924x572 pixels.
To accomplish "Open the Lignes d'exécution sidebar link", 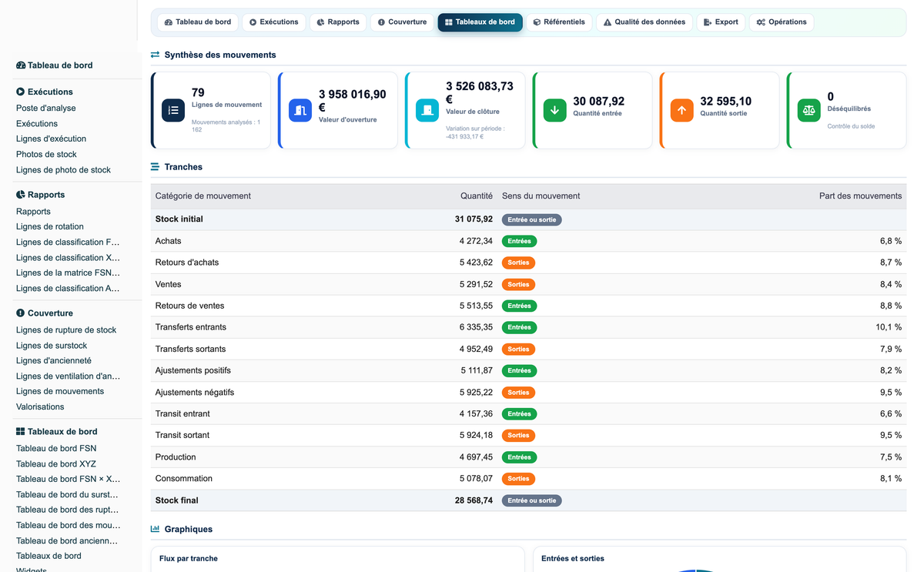I will (51, 139).
